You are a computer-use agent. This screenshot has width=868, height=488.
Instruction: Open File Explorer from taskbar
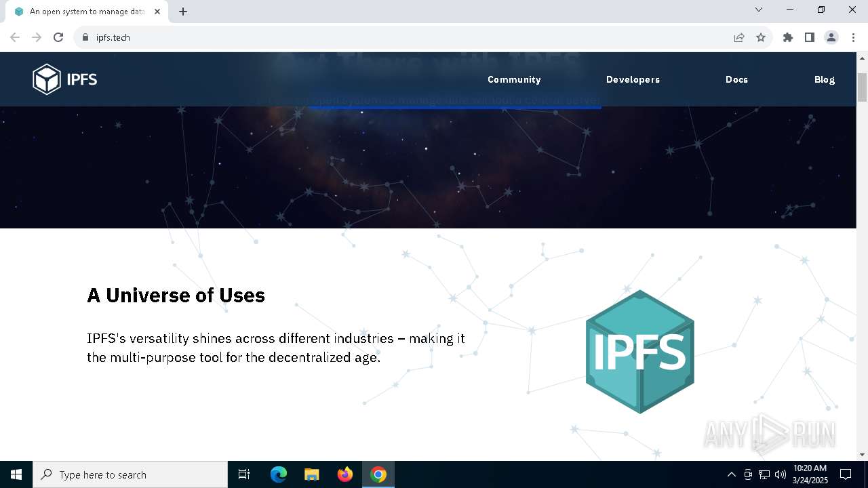coord(312,474)
